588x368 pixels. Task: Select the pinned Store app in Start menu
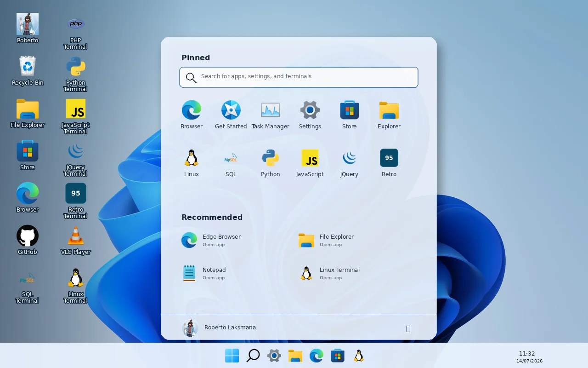[x=350, y=115]
